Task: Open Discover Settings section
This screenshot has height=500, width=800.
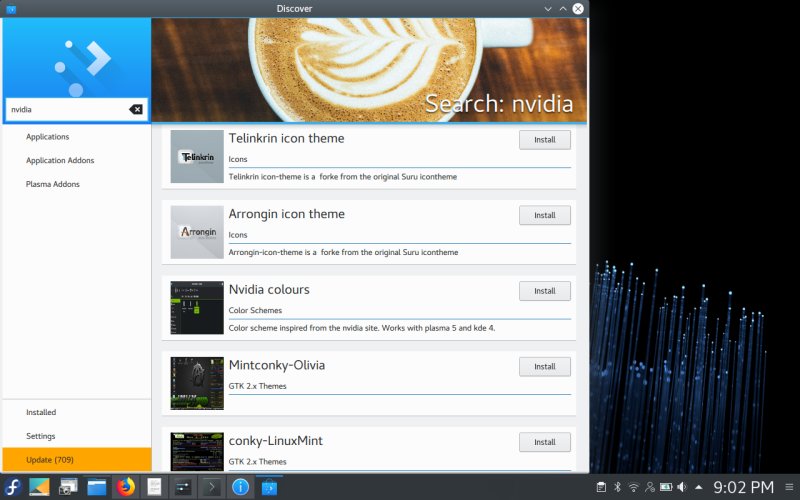Action: pos(40,436)
